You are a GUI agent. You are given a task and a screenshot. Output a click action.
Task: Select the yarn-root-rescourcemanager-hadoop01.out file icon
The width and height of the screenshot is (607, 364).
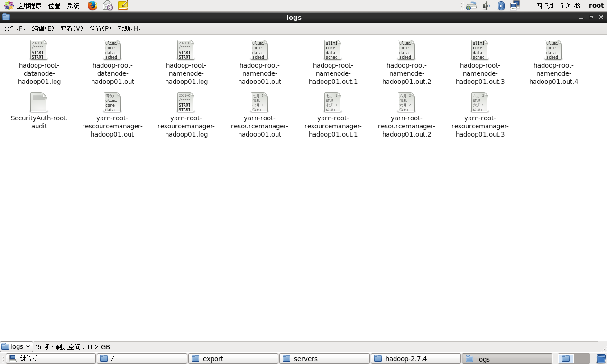point(112,102)
